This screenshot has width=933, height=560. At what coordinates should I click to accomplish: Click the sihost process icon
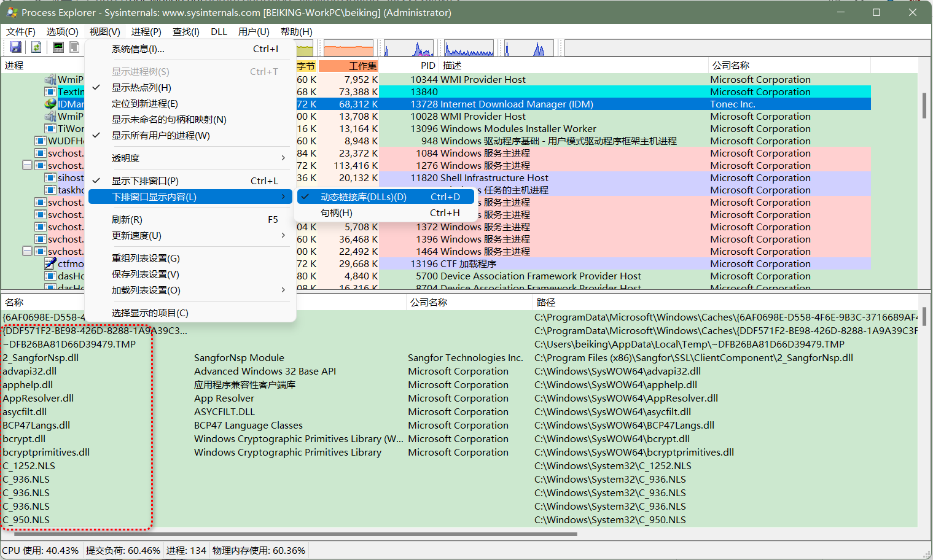click(x=51, y=178)
